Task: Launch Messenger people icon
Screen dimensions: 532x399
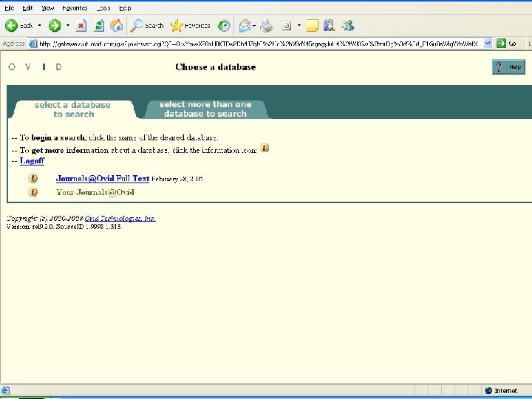Action: pos(348,25)
